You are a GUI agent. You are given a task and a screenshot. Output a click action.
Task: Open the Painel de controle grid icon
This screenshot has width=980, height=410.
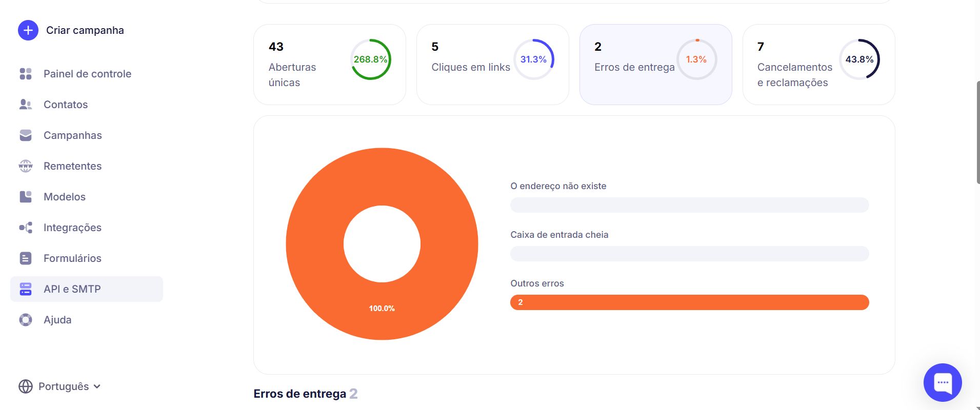[26, 74]
